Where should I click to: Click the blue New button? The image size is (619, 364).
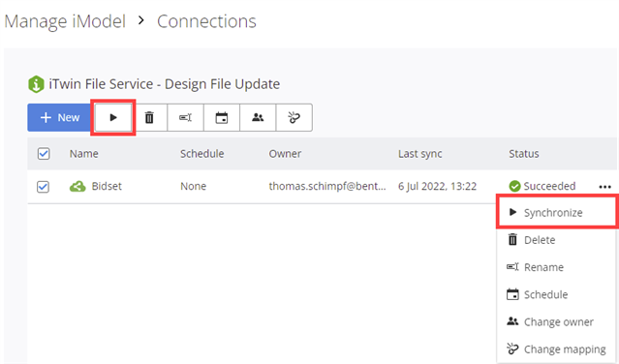(x=59, y=117)
